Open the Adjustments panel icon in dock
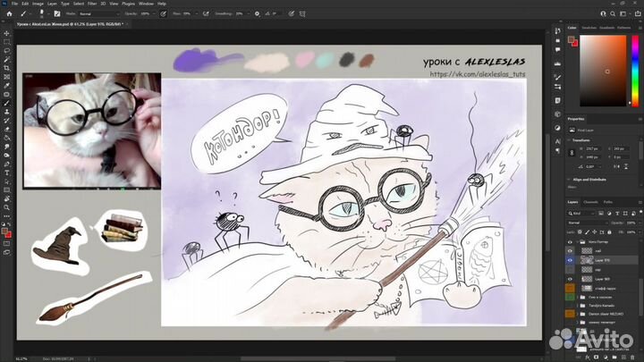The image size is (644, 362). click(557, 128)
